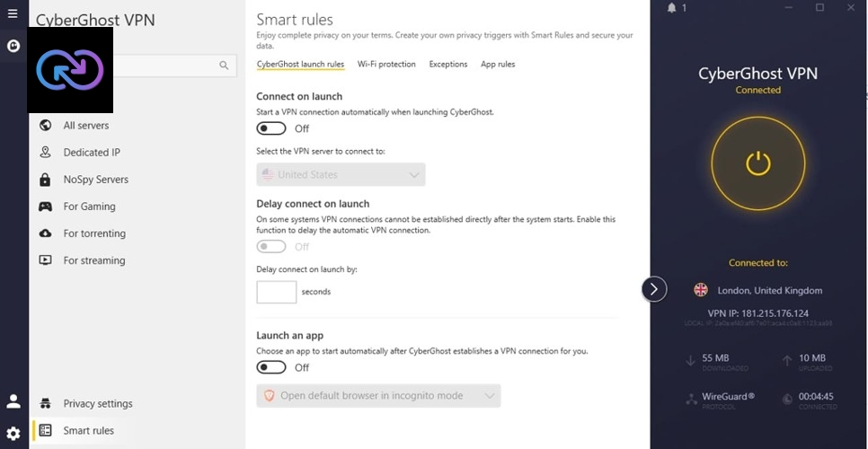Go to Privacy settings
Screen dimensions: 868x449
97,404
